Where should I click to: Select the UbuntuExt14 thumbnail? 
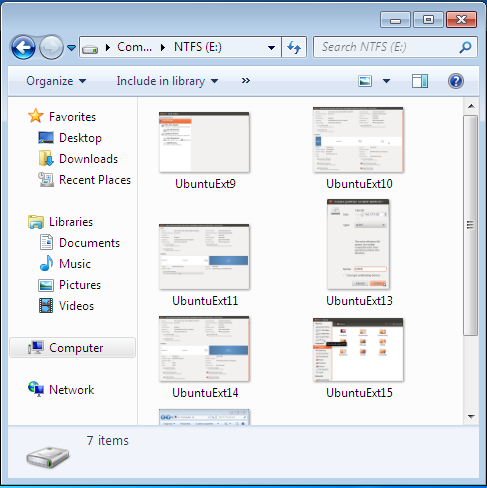click(204, 349)
